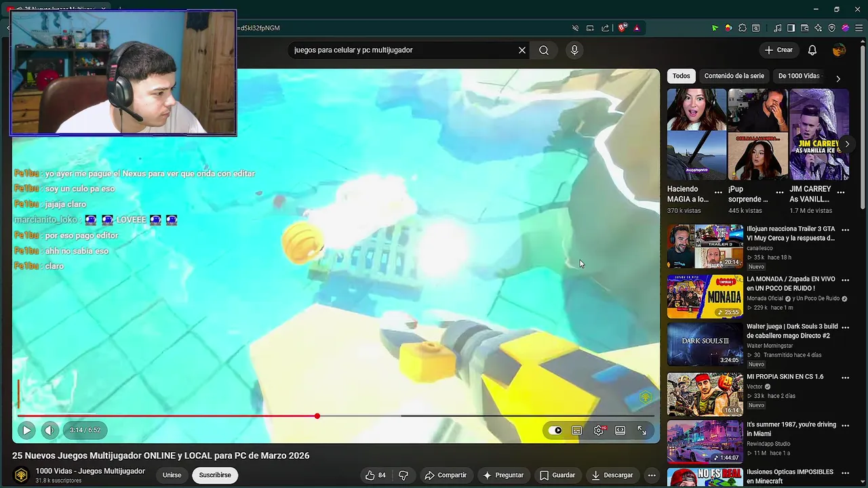Open the browser hamburger menu
The height and width of the screenshot is (488, 868).
click(859, 28)
